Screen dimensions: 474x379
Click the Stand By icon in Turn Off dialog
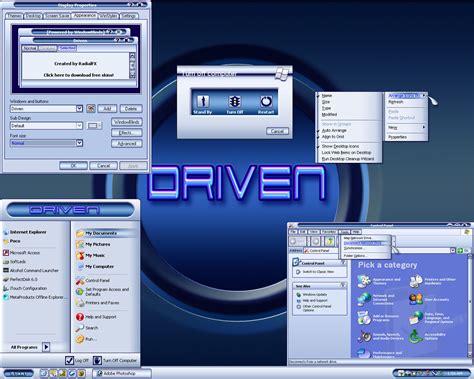(203, 101)
